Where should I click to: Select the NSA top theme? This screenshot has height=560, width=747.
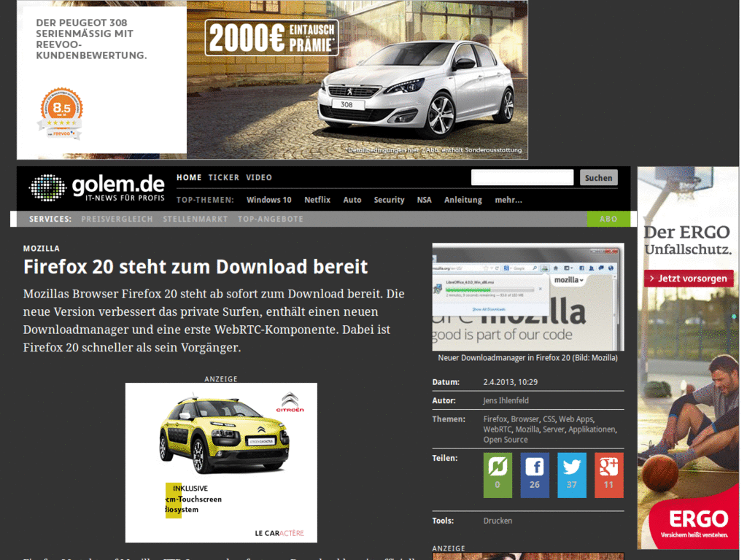point(424,200)
